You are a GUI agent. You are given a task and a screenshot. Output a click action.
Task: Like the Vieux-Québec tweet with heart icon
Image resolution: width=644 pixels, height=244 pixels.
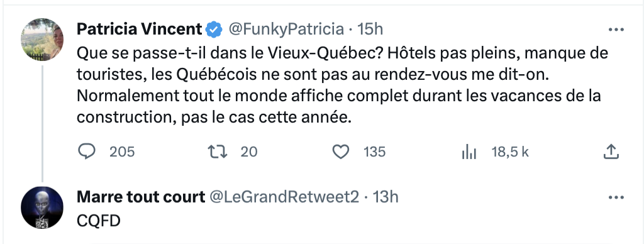pyautogui.click(x=340, y=152)
